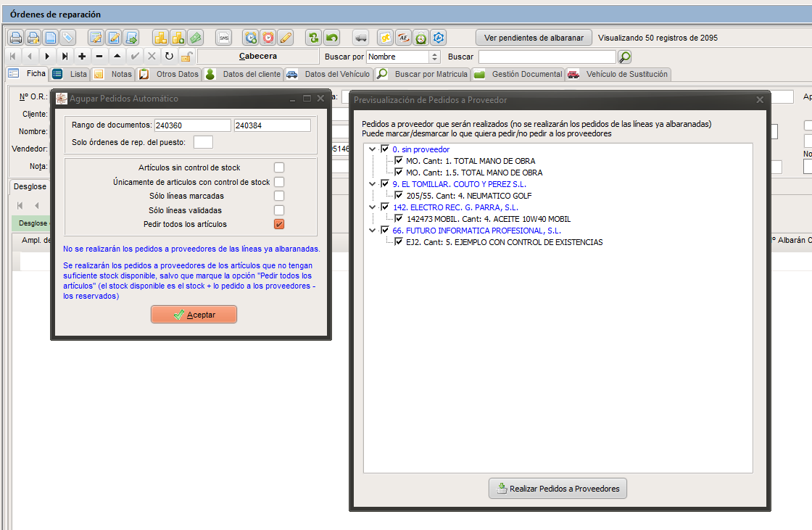
Task: Click the truck delivery icon
Action: [x=360, y=38]
